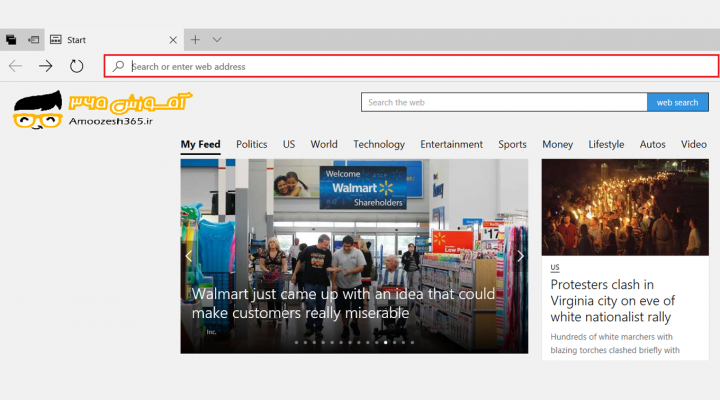Focus the Search or enter web address field

point(411,66)
